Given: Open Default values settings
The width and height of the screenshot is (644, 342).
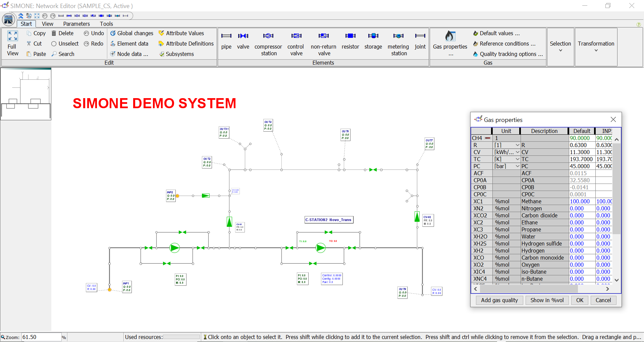Looking at the screenshot, I should tap(496, 33).
